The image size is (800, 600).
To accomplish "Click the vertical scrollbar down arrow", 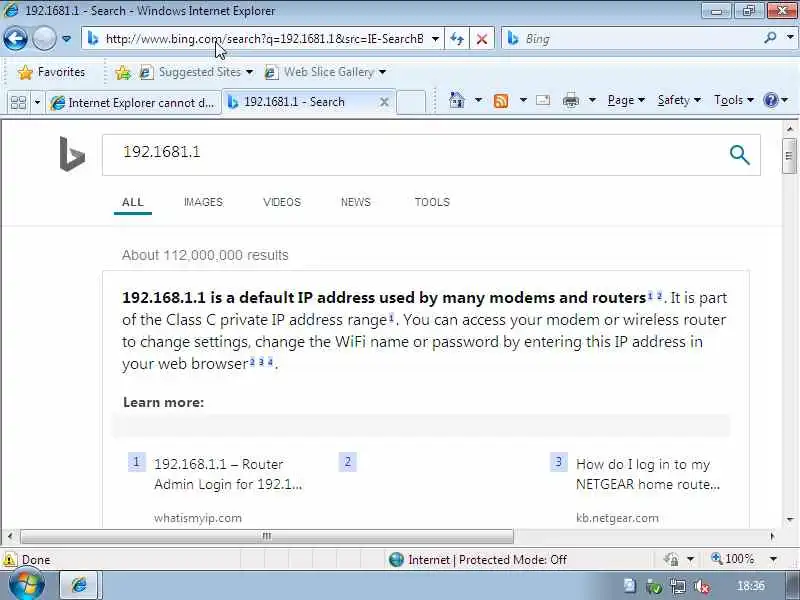I will tap(790, 520).
